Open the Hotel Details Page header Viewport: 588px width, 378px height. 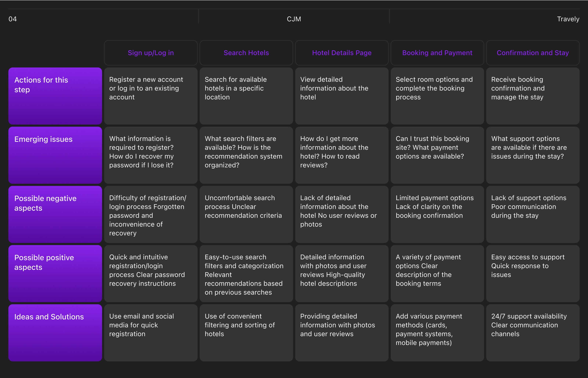point(342,53)
